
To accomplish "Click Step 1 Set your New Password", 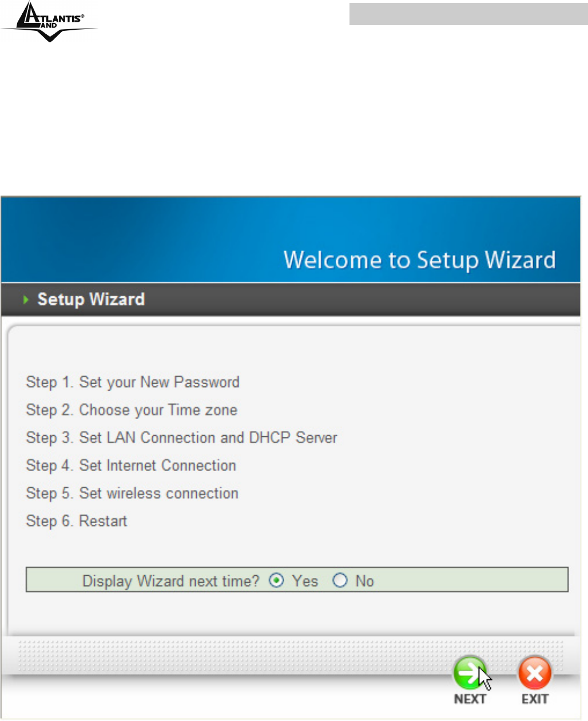I will pos(133,383).
